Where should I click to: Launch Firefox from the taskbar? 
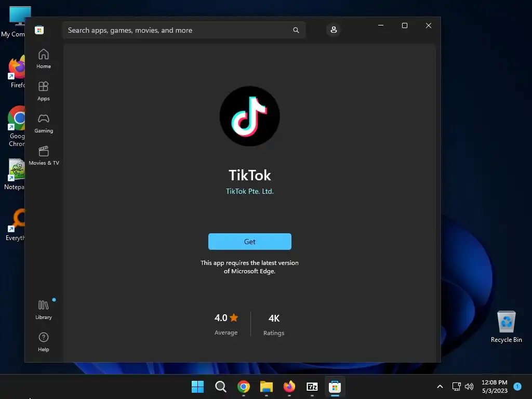point(289,387)
